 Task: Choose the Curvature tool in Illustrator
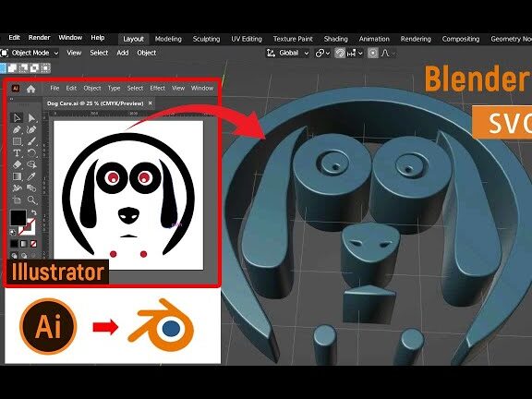click(x=31, y=129)
